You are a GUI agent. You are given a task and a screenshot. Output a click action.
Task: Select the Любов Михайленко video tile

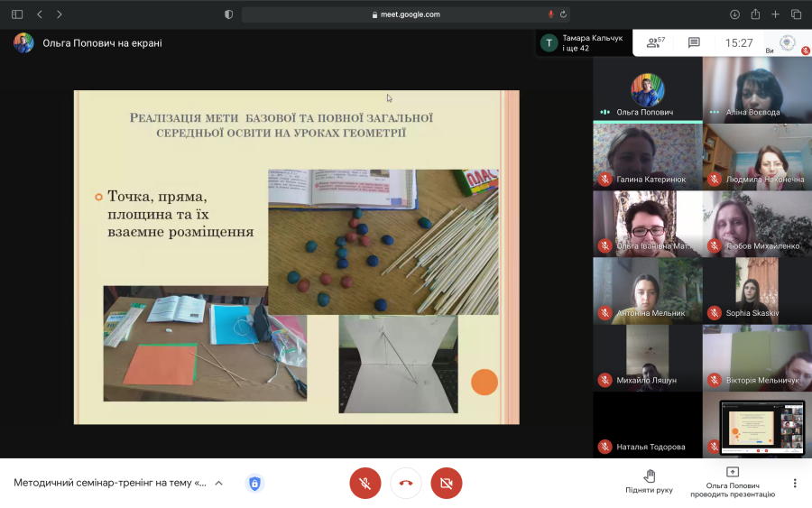(x=757, y=224)
